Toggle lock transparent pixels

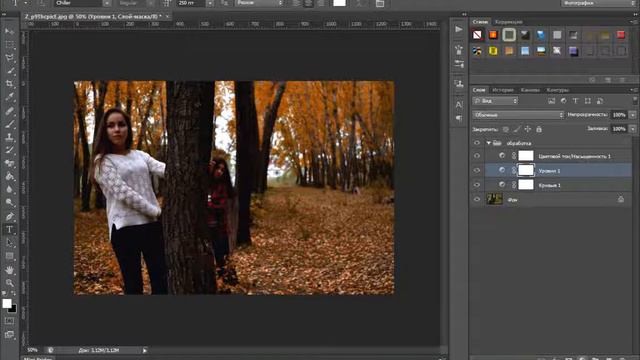(506, 129)
